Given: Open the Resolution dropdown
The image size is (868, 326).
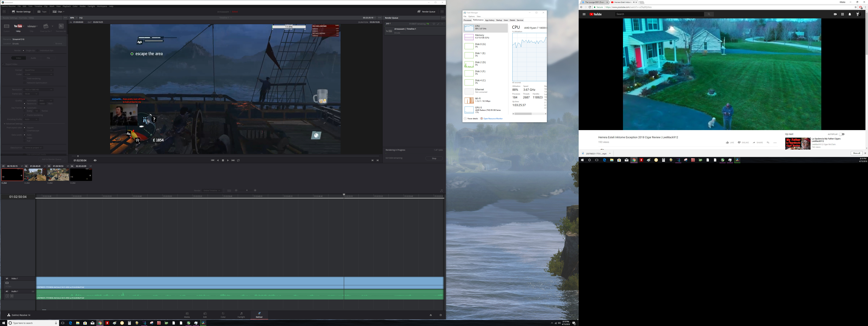Looking at the screenshot, I should [38, 89].
